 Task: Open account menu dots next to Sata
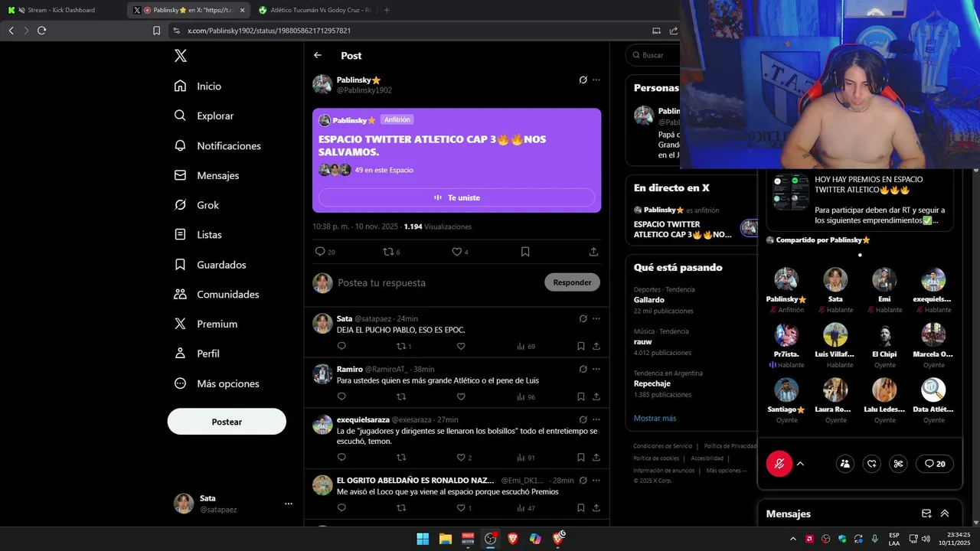click(289, 504)
